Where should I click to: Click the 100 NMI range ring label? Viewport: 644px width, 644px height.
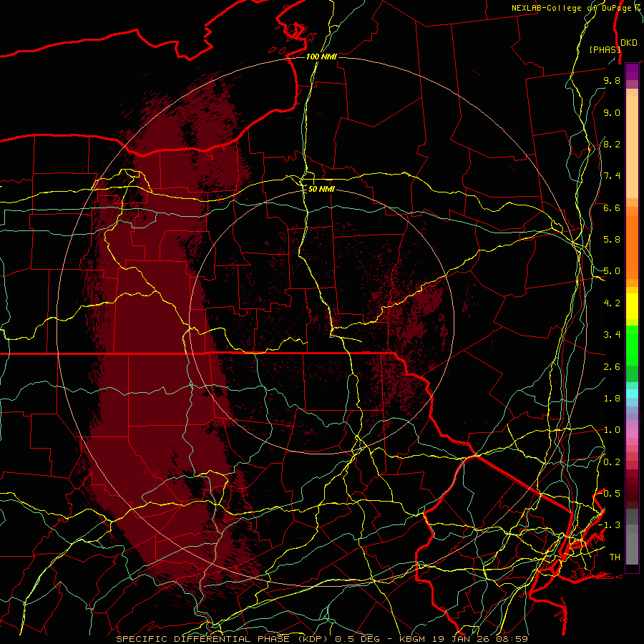[321, 57]
